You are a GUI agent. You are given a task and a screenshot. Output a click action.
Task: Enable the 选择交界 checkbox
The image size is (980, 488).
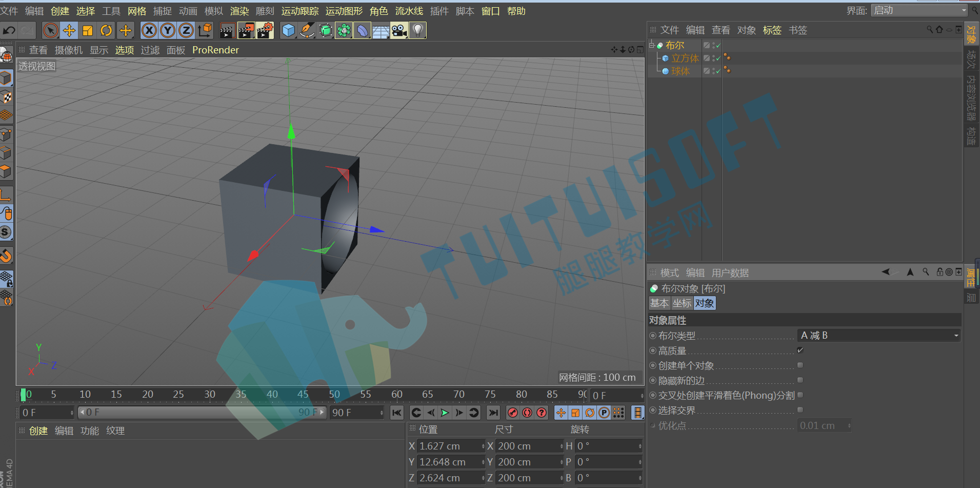click(x=800, y=410)
